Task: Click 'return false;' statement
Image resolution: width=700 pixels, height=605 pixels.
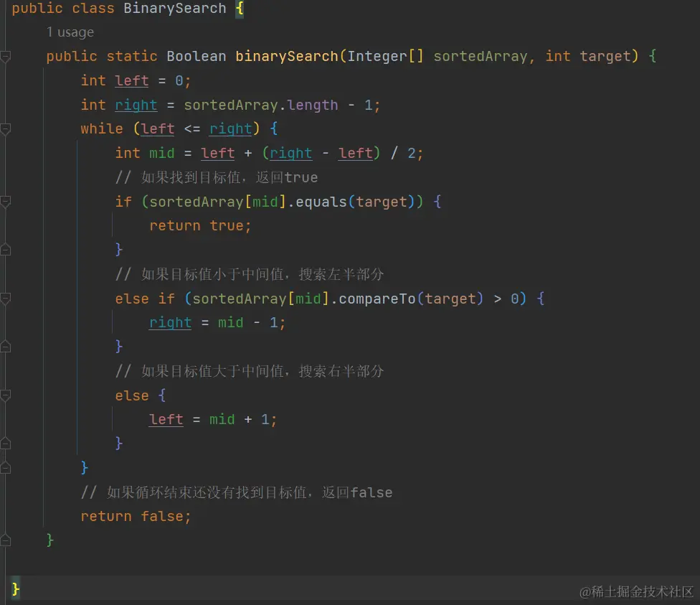Action: click(136, 517)
